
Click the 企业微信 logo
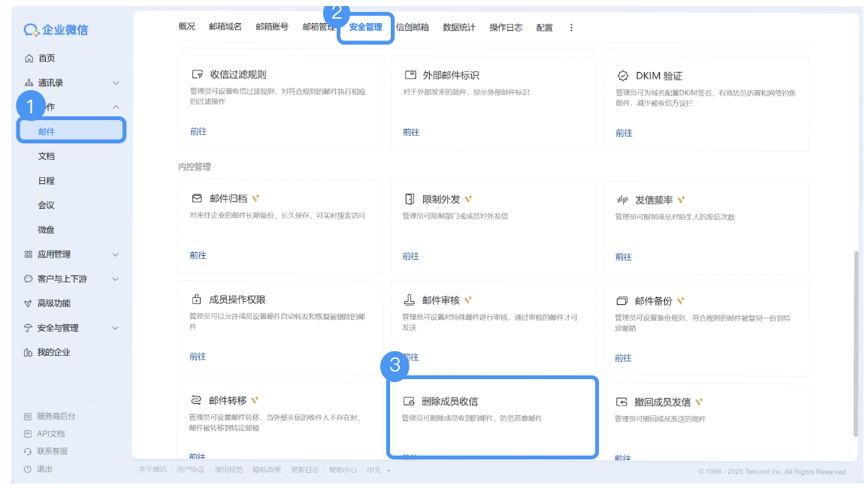[56, 30]
